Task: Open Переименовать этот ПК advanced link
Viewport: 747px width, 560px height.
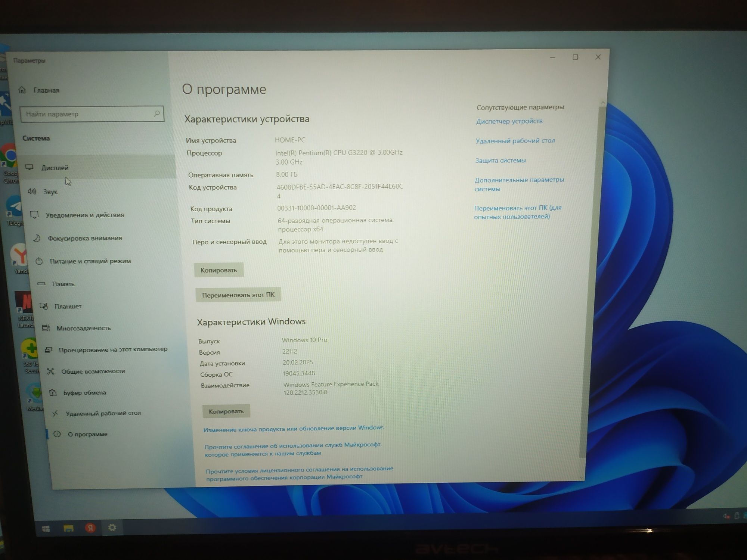Action: point(518,212)
